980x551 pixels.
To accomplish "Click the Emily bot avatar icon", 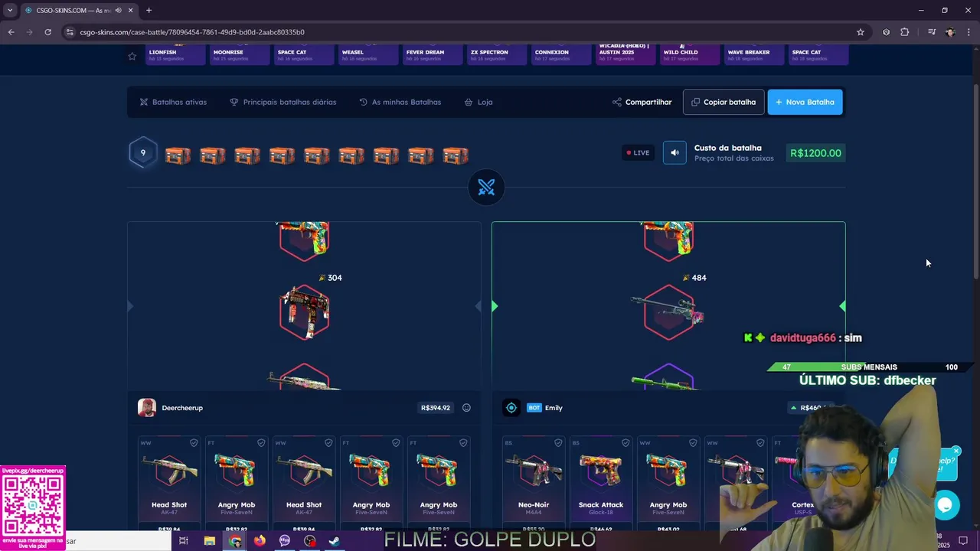I will [511, 408].
